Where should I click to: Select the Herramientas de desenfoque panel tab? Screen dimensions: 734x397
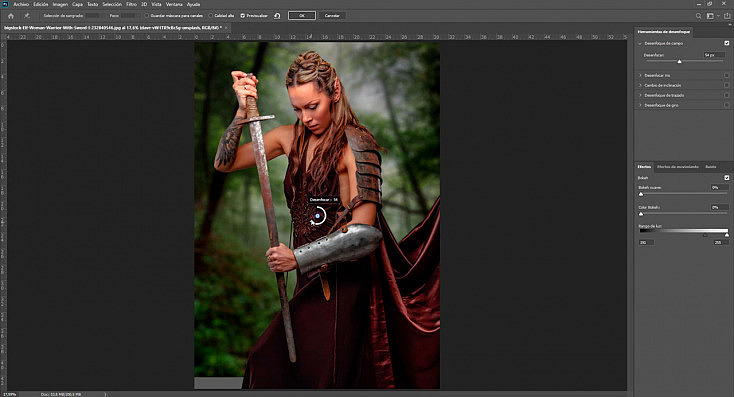[664, 32]
